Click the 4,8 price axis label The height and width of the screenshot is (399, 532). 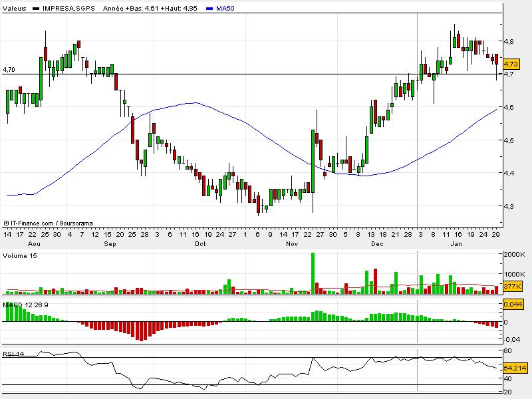pyautogui.click(x=509, y=41)
